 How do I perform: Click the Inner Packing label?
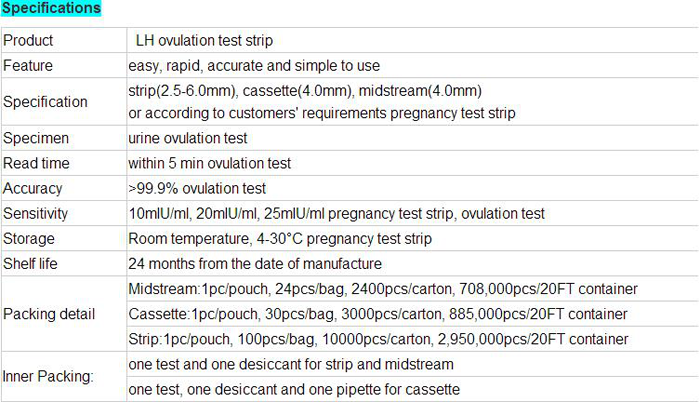[48, 377]
